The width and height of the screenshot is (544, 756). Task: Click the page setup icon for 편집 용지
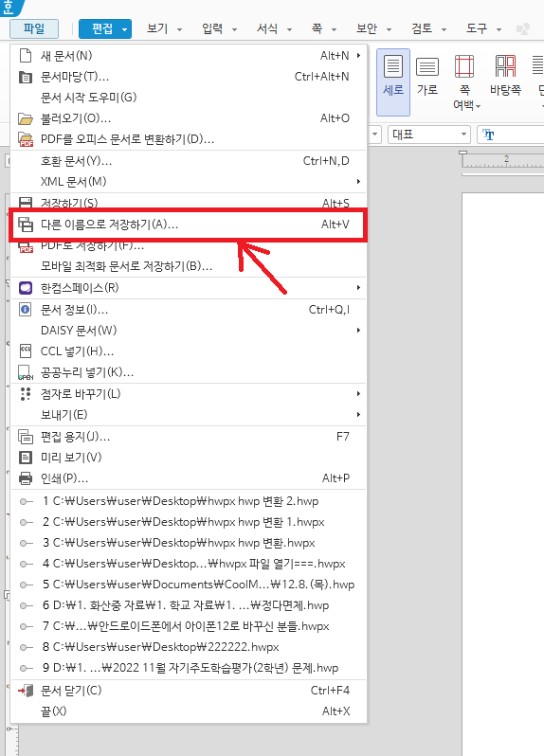pyautogui.click(x=25, y=437)
